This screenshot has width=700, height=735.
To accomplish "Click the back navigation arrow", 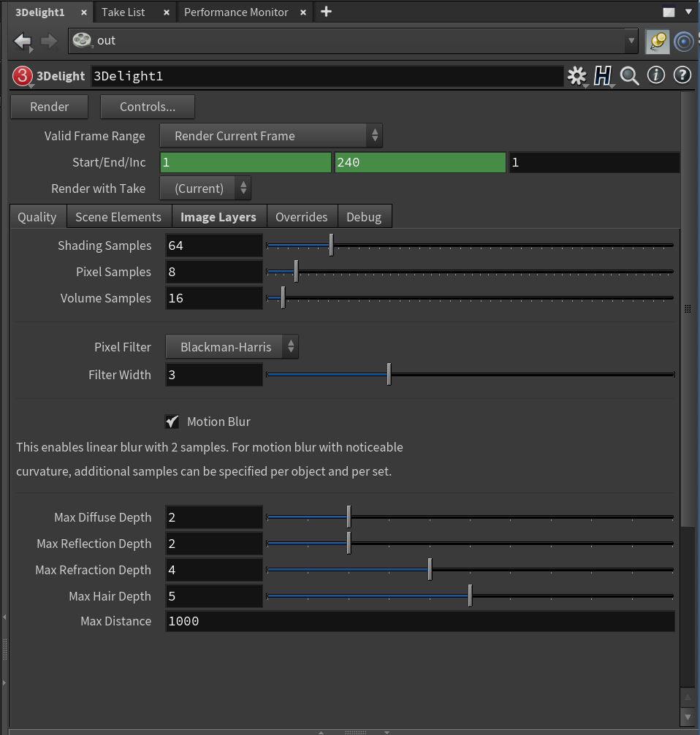I will [23, 41].
